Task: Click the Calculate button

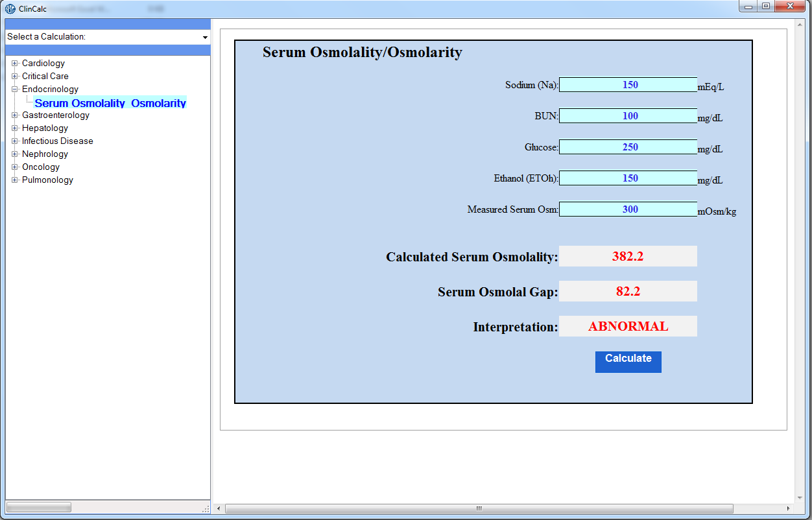Action: [628, 362]
